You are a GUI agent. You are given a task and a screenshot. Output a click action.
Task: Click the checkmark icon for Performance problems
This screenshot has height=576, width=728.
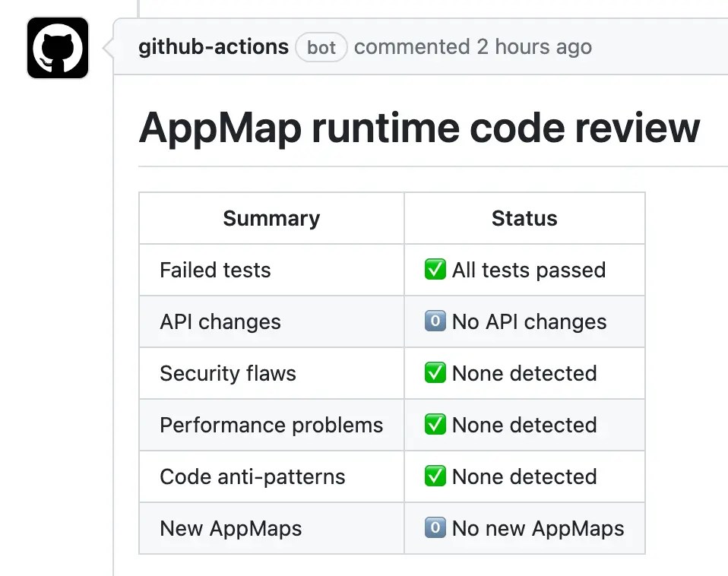(435, 425)
